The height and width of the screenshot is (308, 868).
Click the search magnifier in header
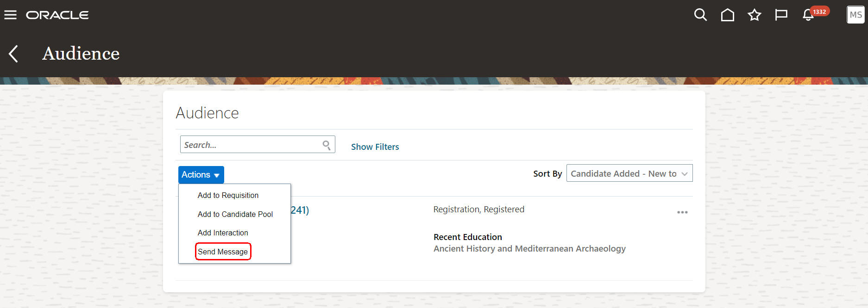tap(700, 15)
